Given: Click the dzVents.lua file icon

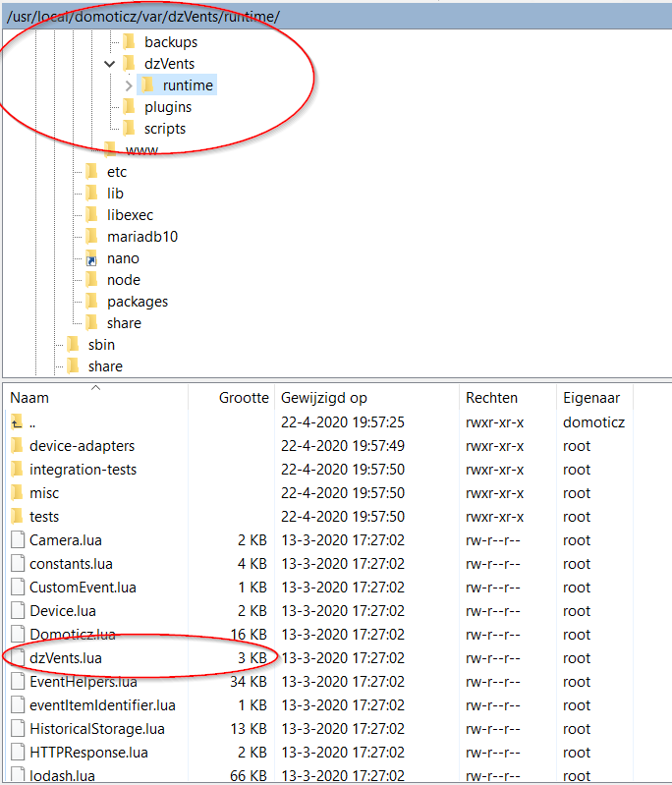Looking at the screenshot, I should coord(18,657).
